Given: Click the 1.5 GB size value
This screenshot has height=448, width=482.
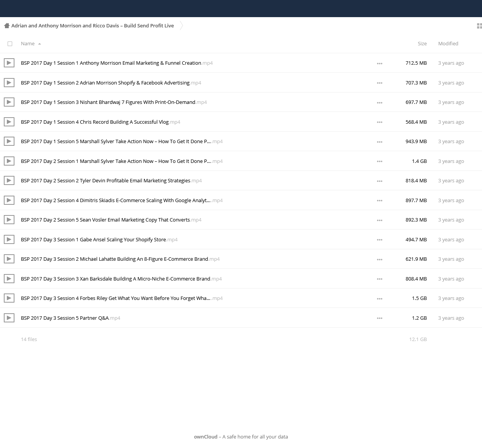Looking at the screenshot, I should click(x=419, y=298).
